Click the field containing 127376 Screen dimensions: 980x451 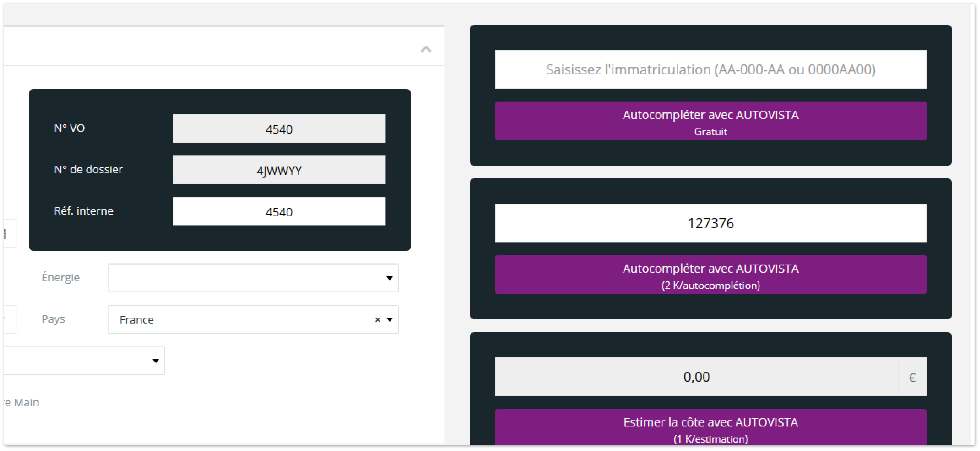[710, 223]
